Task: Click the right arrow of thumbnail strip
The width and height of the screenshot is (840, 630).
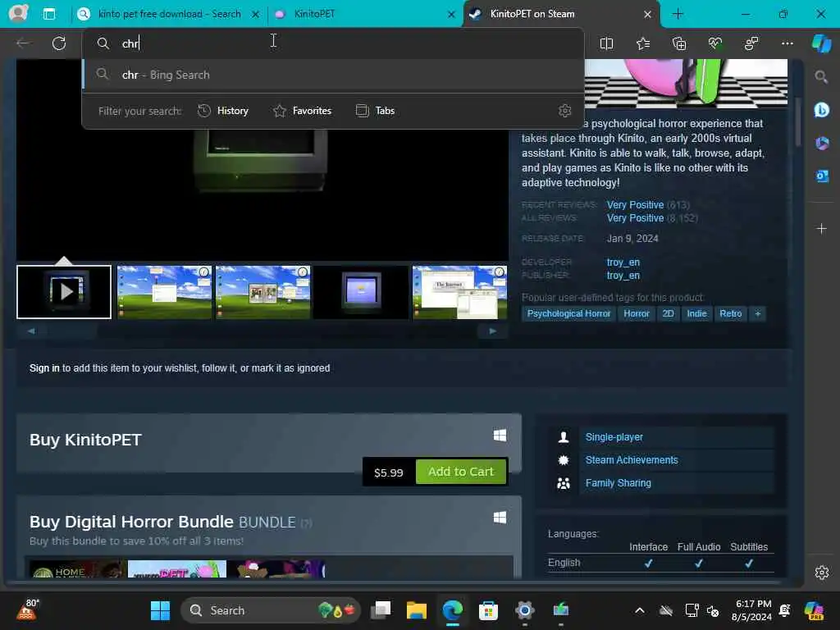Action: click(492, 331)
